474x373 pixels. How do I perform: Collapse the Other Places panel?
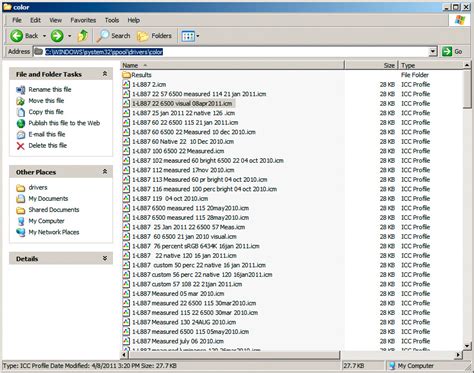coord(105,172)
